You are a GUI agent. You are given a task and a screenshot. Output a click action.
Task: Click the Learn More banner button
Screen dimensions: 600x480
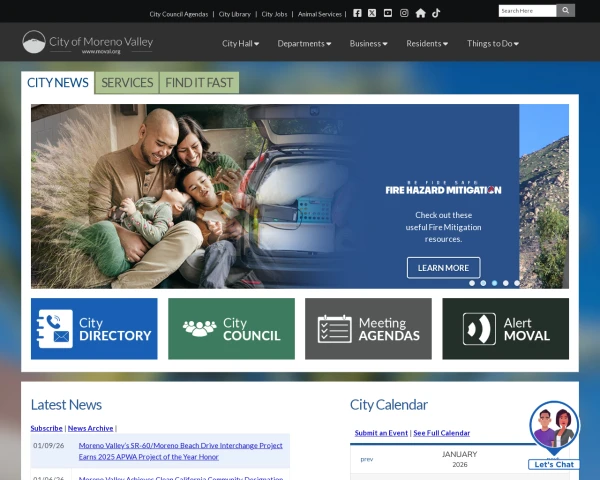443,268
